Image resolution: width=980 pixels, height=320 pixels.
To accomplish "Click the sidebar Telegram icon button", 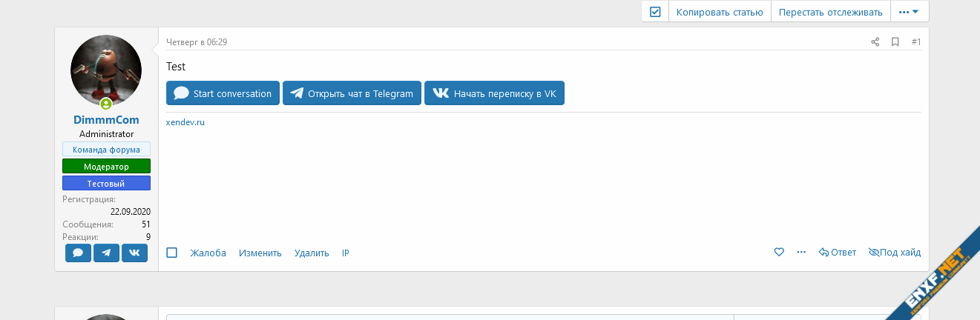I will 106,253.
